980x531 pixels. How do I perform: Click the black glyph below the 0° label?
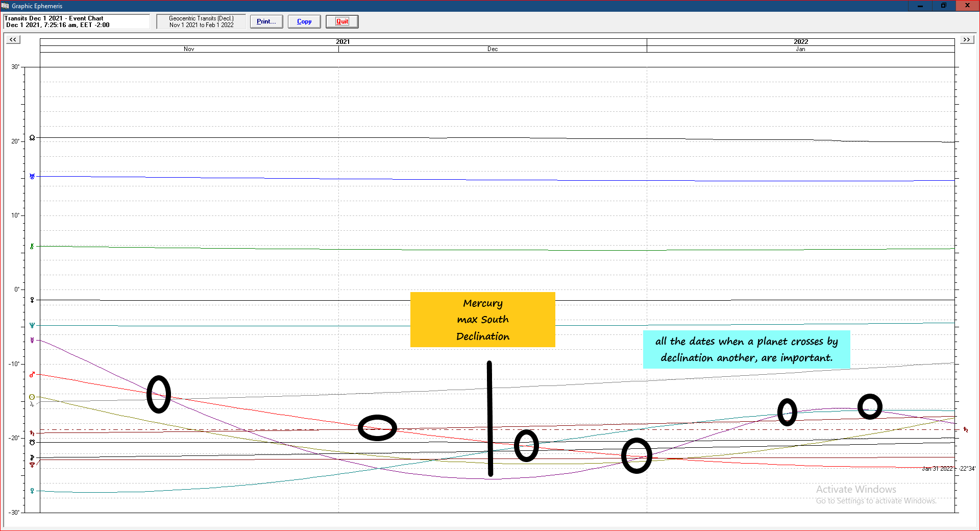coord(32,300)
